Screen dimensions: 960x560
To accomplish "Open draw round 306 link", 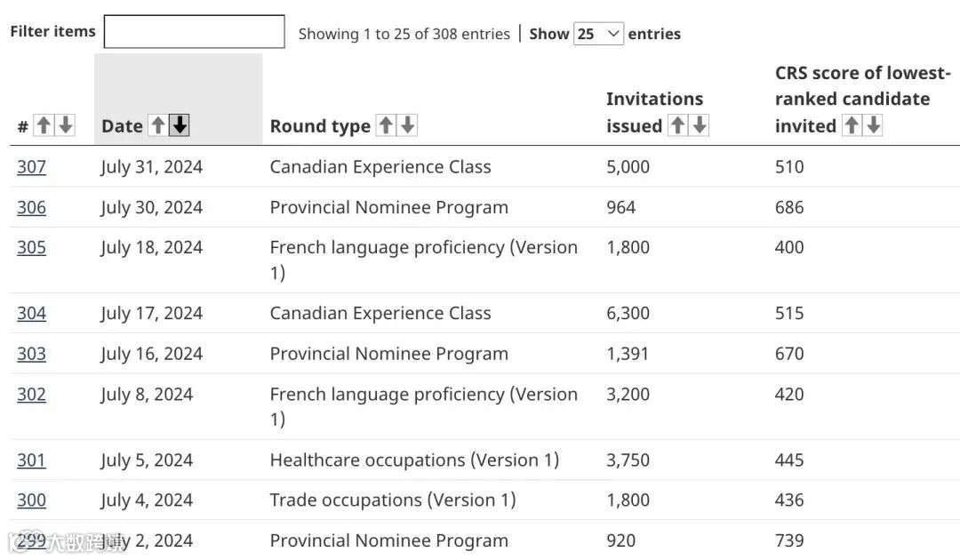I will [x=31, y=207].
